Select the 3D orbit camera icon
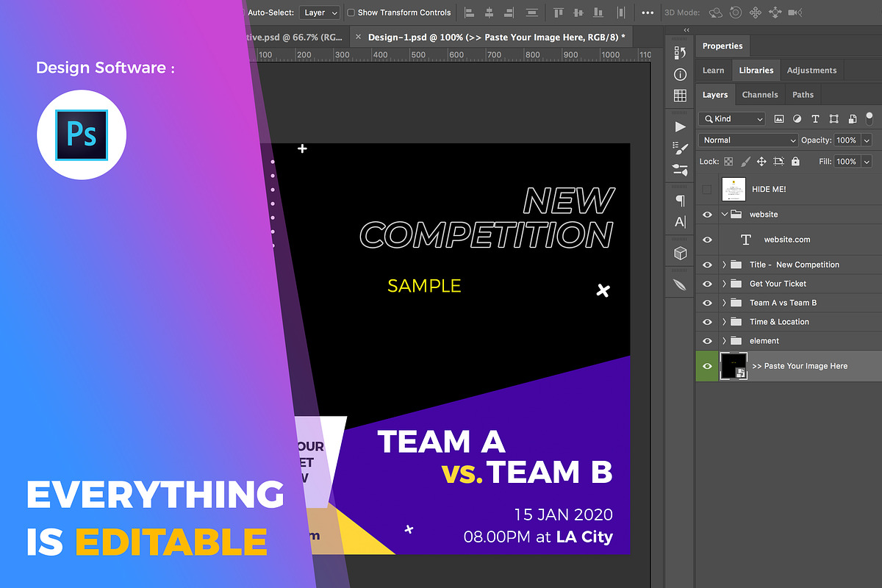Screen dimensions: 882x588 [715, 12]
